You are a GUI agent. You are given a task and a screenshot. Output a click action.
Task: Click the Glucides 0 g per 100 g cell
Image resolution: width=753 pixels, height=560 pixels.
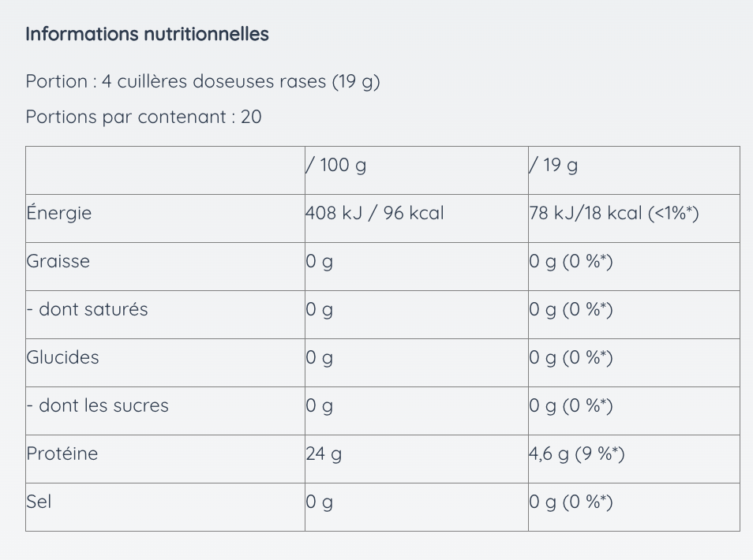point(320,357)
